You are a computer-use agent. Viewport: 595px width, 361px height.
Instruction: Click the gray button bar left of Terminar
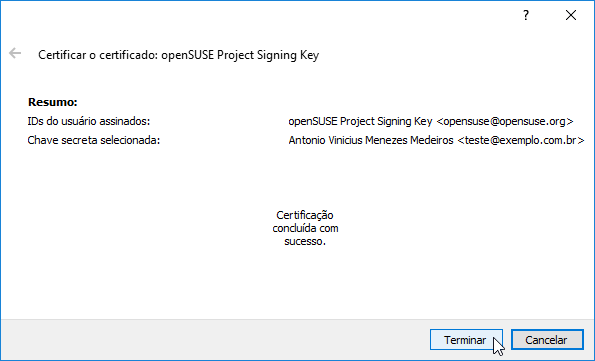(214, 340)
